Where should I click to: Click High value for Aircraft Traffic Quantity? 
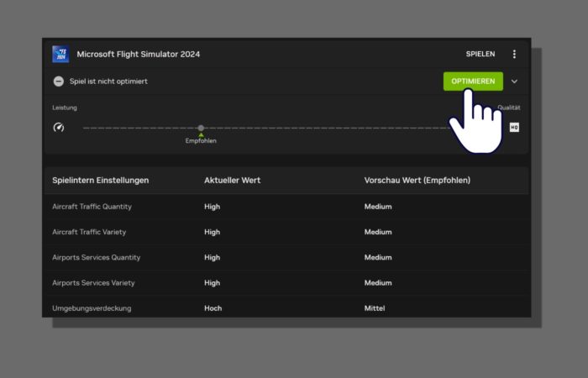213,207
